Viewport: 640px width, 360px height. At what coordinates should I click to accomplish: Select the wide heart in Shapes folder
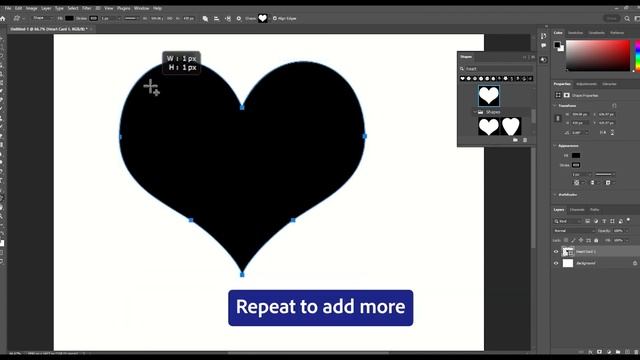[x=489, y=127]
